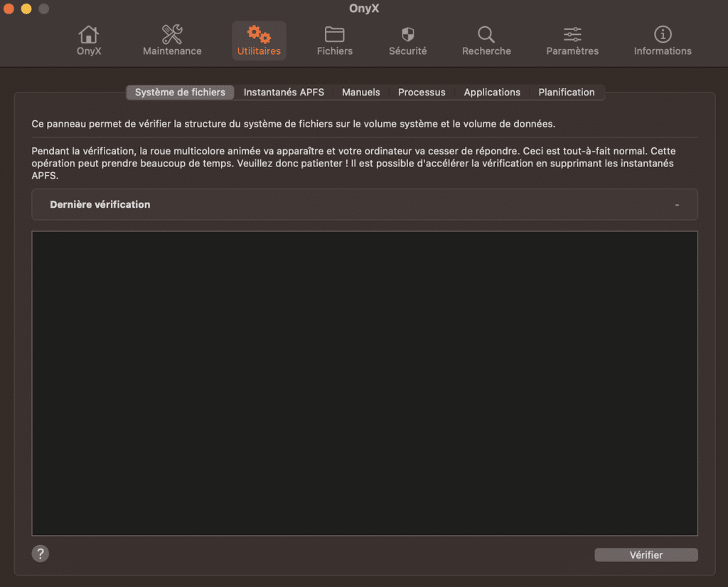This screenshot has width=728, height=587.
Task: Open the OnyX home section
Action: coord(89,41)
